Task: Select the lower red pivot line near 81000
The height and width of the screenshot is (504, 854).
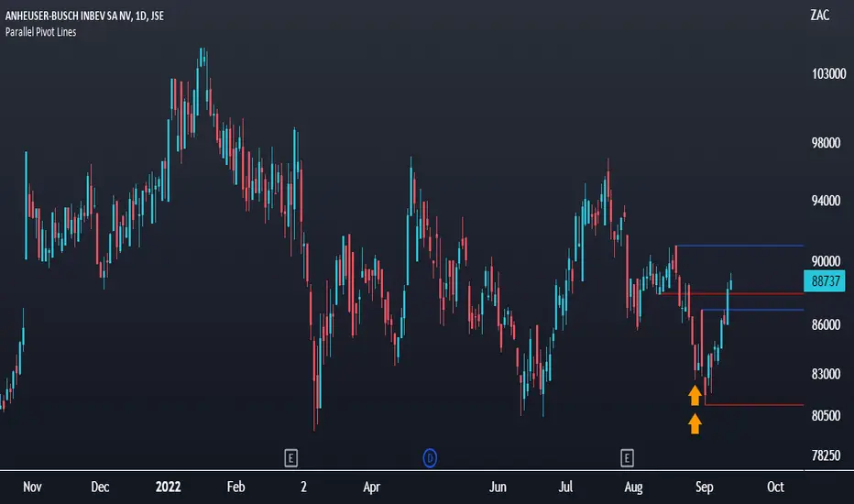Action: pos(754,405)
